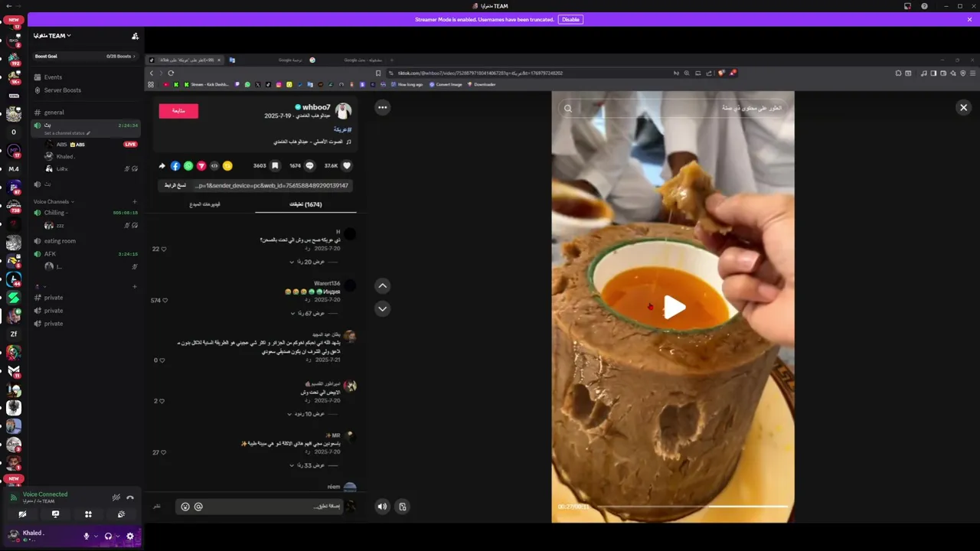Open Discord help question mark icon
This screenshot has height=551, width=980.
click(924, 6)
